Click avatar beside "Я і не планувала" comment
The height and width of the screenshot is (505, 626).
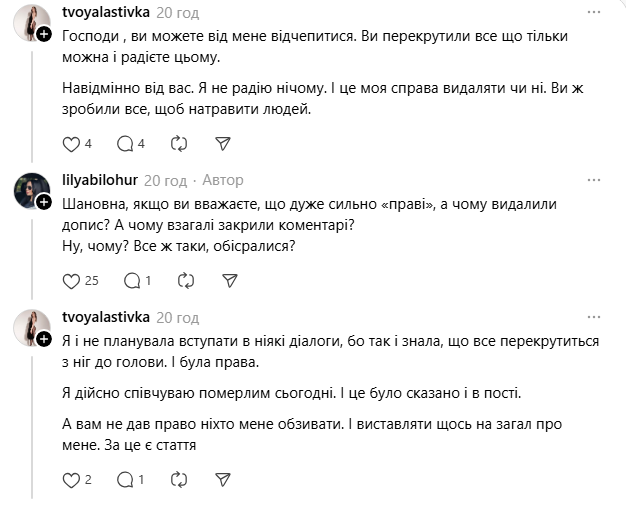coord(30,325)
